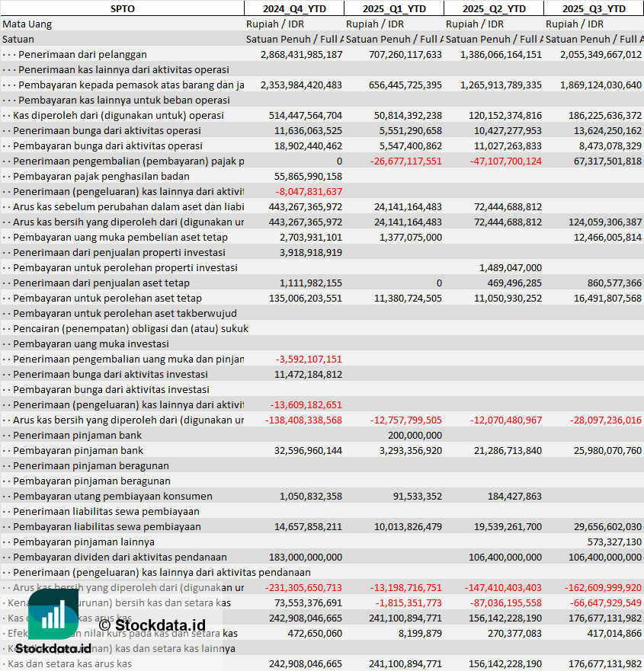Select the value 25,980,070,760

click(607, 451)
